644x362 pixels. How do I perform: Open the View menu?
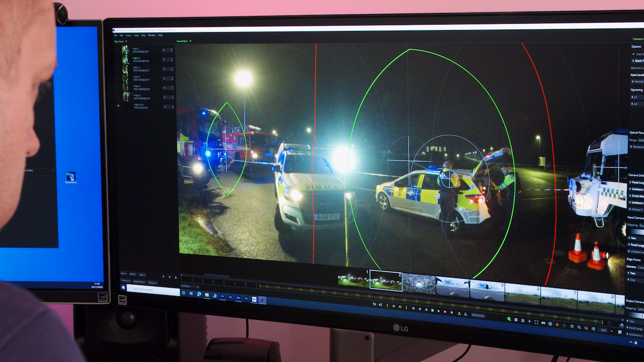143,35
